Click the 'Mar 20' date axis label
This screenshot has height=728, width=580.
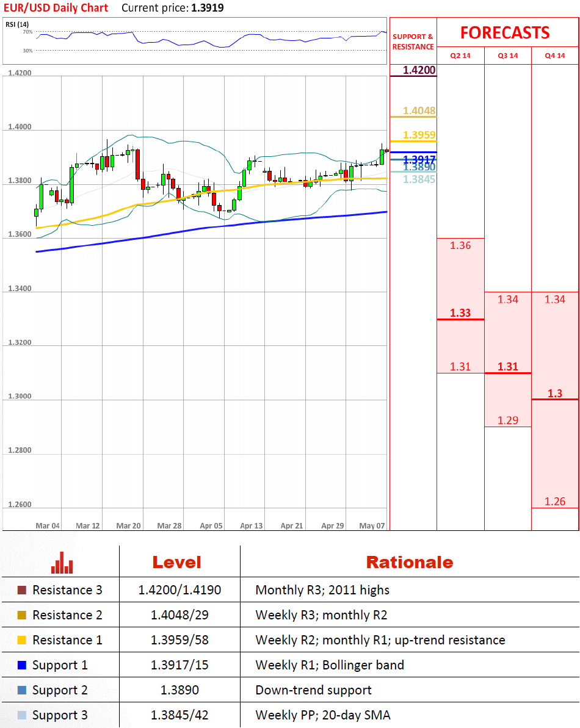pyautogui.click(x=129, y=525)
